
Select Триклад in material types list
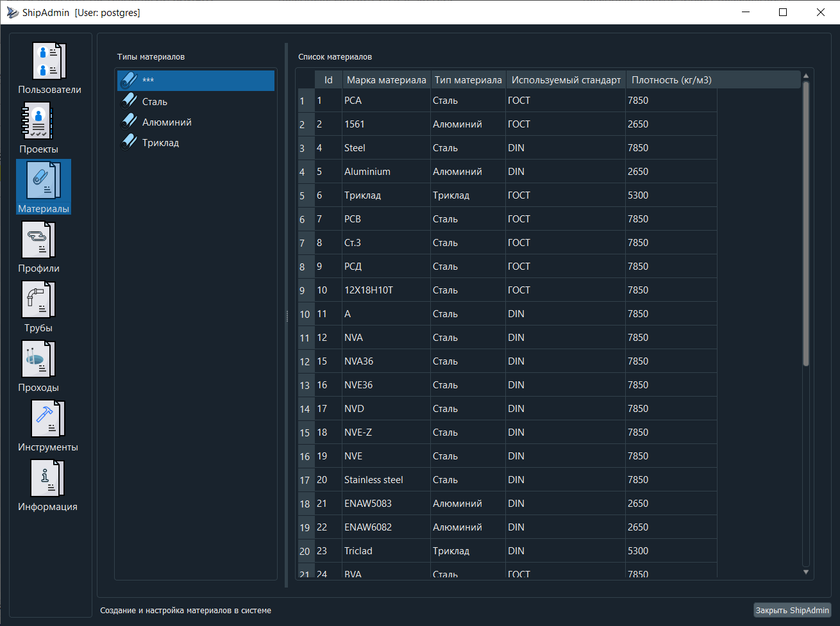click(x=160, y=143)
